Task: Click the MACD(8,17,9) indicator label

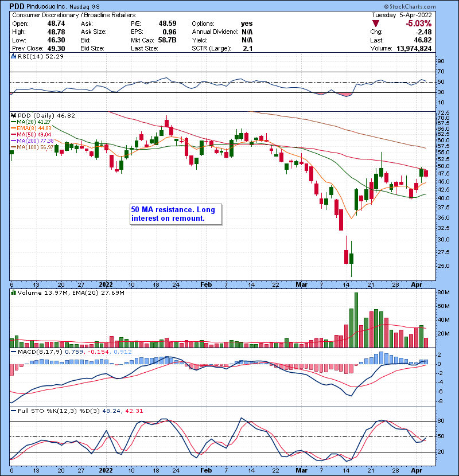Action: pos(40,352)
